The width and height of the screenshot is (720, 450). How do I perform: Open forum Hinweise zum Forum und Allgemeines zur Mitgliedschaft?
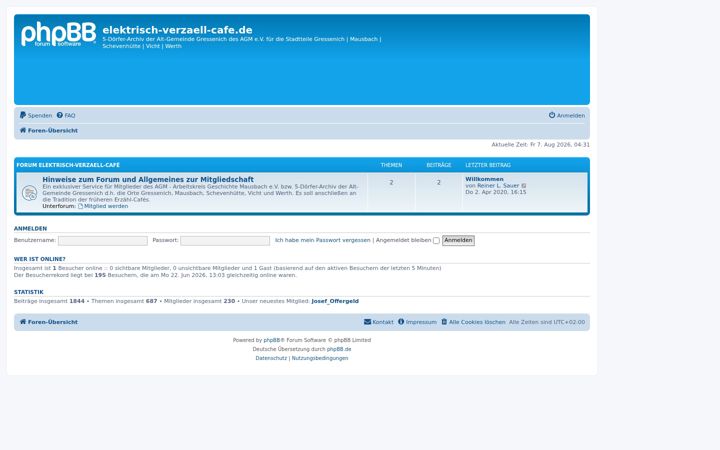coord(148,180)
